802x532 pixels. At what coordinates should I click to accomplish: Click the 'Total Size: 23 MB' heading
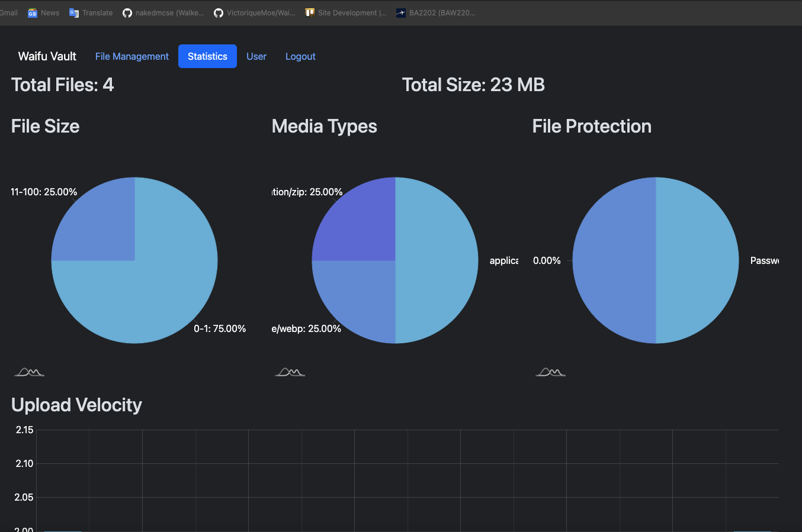coord(473,85)
